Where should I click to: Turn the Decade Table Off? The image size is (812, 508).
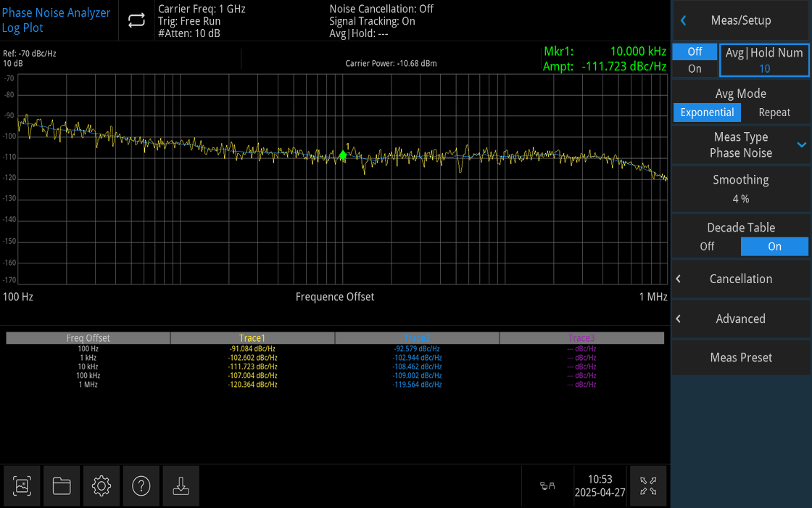pyautogui.click(x=705, y=246)
